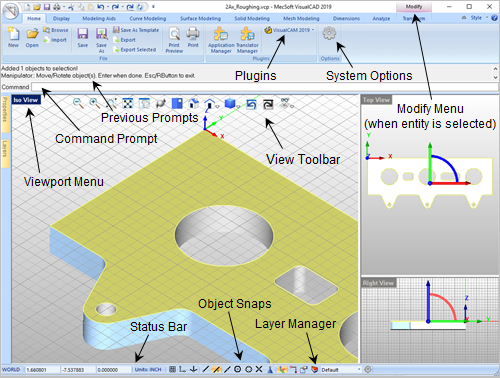
Task: Click Import in File group
Action: (x=55, y=40)
